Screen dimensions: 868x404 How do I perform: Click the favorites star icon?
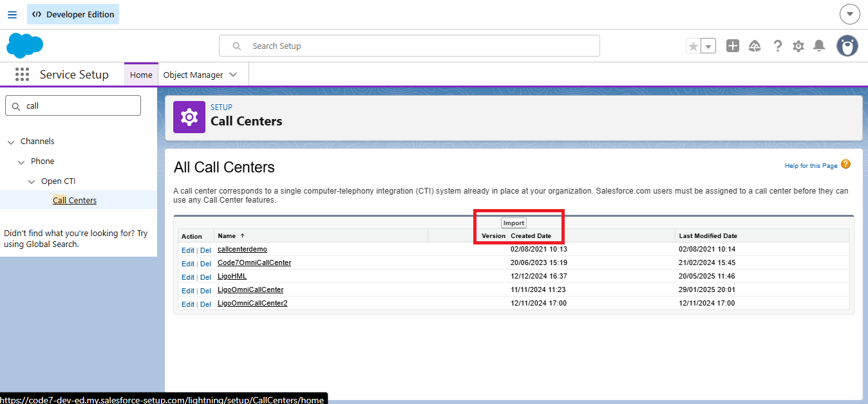click(x=693, y=46)
